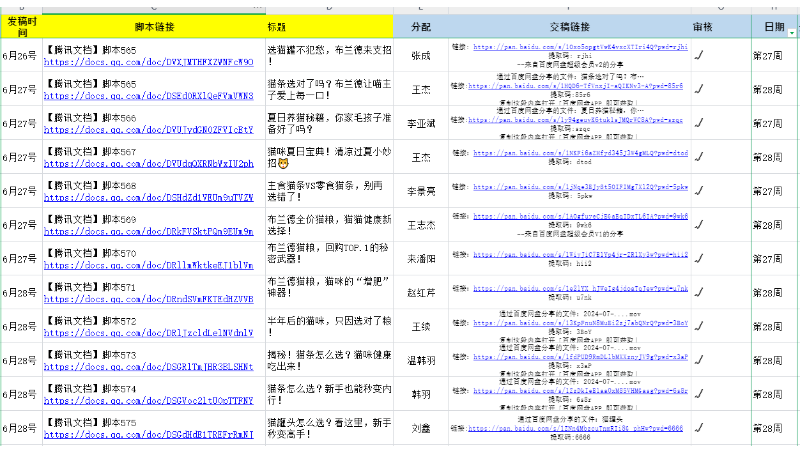Viewport: 800px width, 453px height.
Task: Select assignee cell 李亚斌
Action: [x=421, y=123]
